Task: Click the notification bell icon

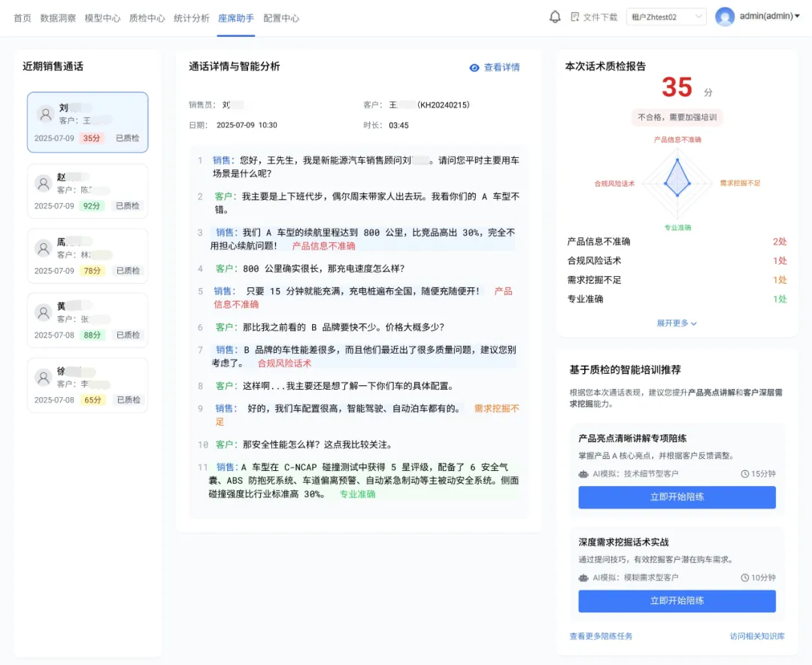Action: point(556,17)
